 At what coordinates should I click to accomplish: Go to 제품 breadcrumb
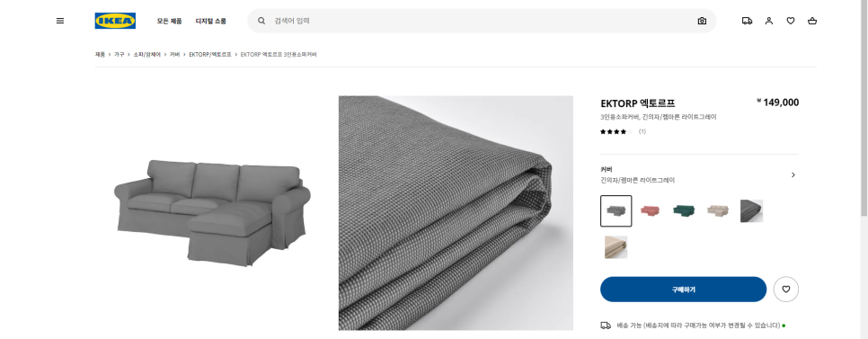(100, 55)
